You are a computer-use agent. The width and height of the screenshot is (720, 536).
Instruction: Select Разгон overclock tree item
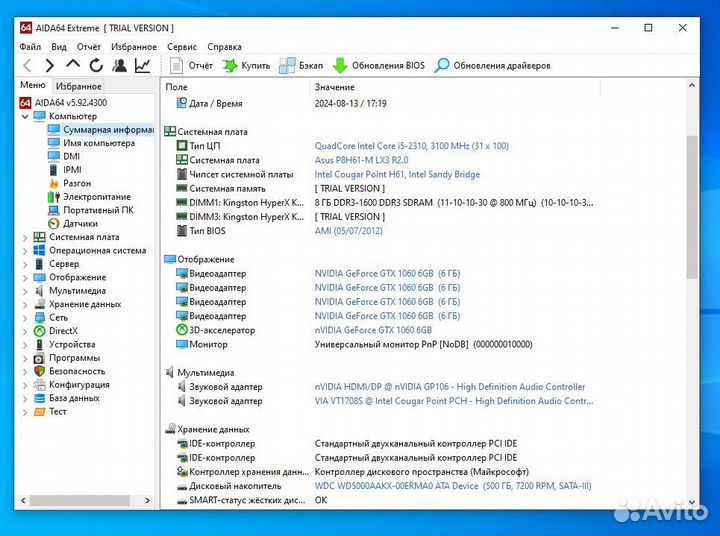click(69, 183)
